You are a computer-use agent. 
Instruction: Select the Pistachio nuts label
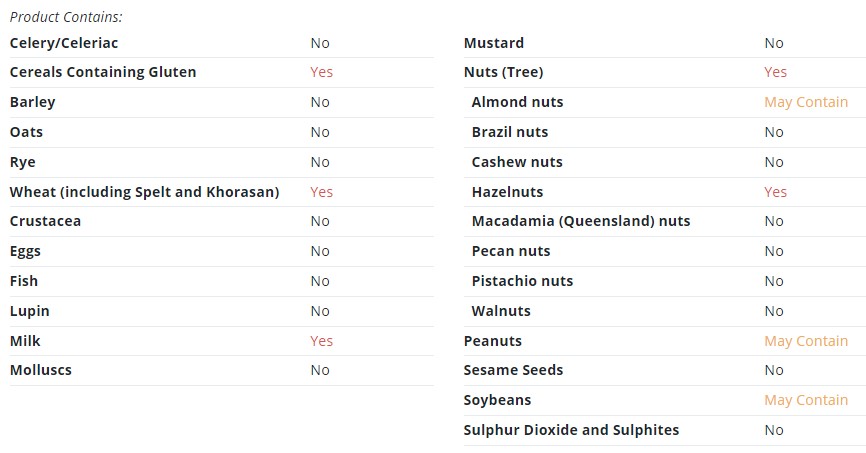coord(522,281)
